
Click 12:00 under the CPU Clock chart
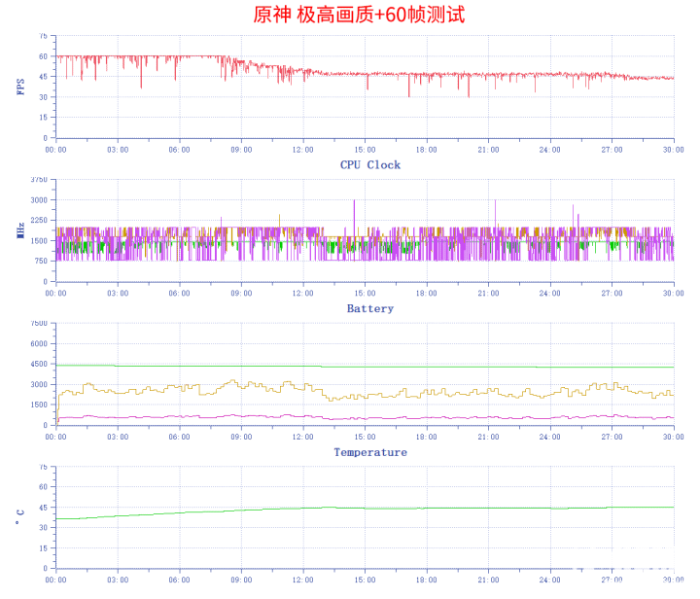302,294
